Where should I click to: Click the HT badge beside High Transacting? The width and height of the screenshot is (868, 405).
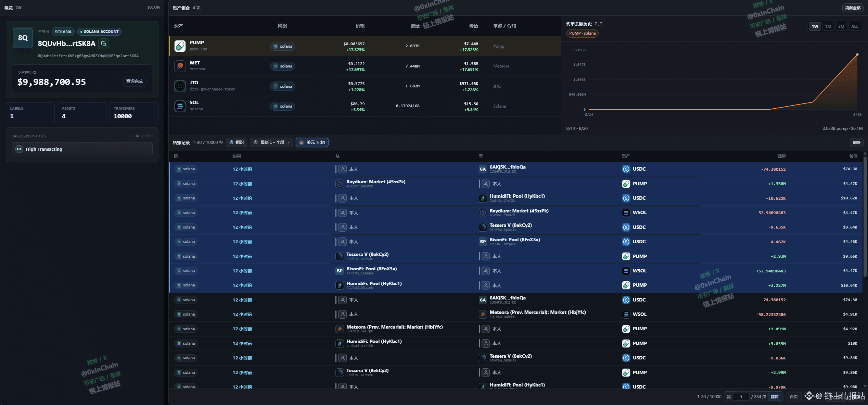pyautogui.click(x=19, y=149)
